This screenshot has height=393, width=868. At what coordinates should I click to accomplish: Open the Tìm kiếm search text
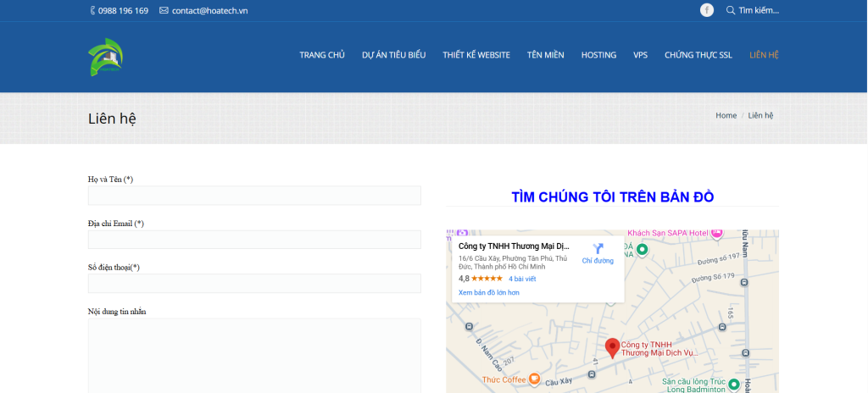tap(759, 10)
